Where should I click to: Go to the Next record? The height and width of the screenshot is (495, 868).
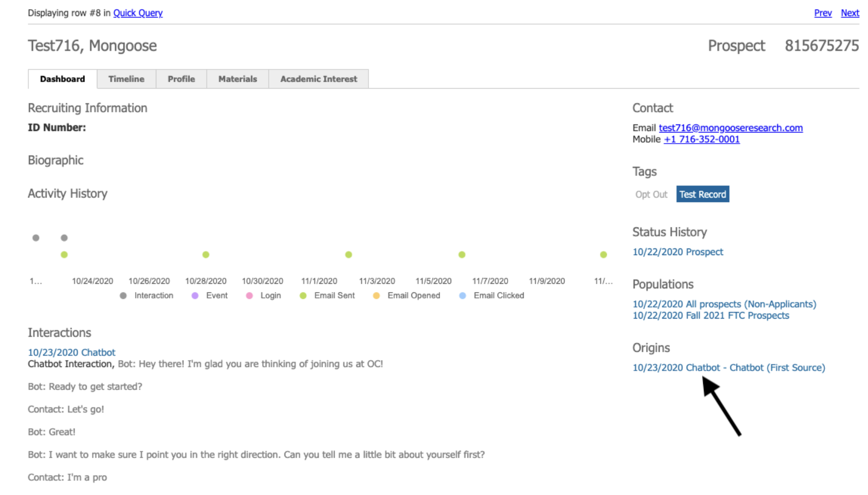click(849, 13)
